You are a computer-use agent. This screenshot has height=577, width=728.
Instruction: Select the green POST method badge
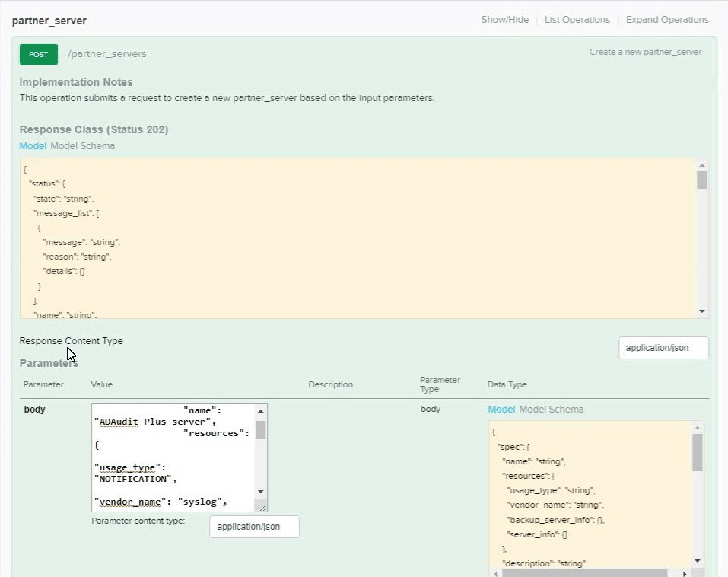[x=38, y=54]
